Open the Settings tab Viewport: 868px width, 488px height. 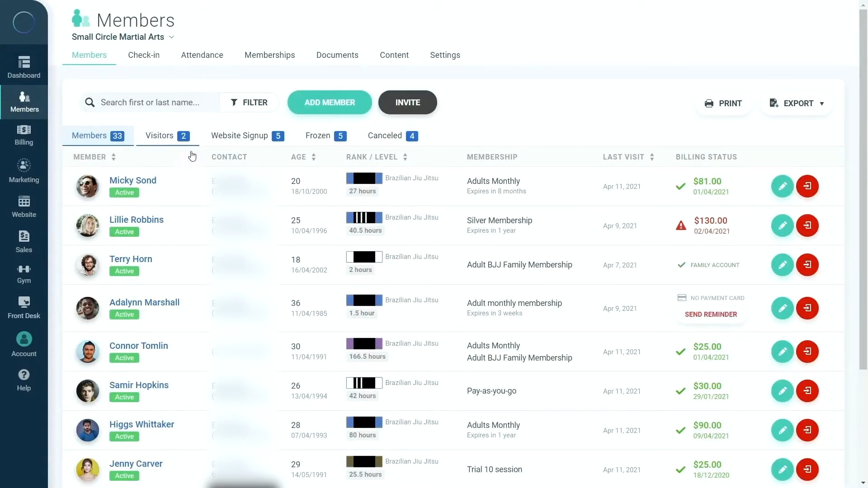pos(445,55)
